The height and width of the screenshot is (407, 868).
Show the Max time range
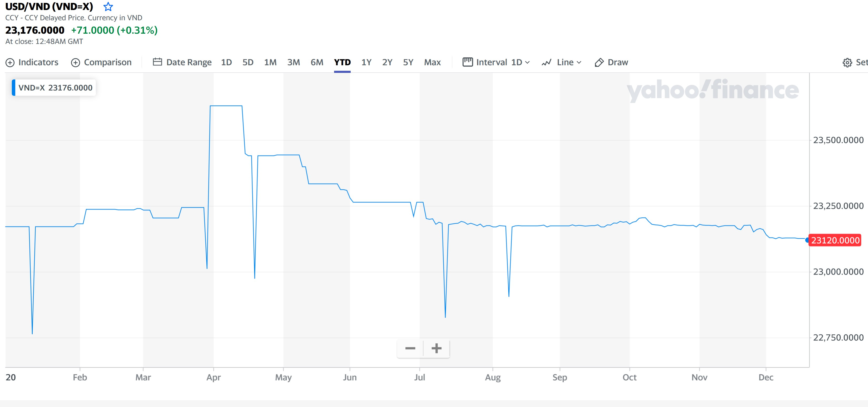[x=432, y=62]
